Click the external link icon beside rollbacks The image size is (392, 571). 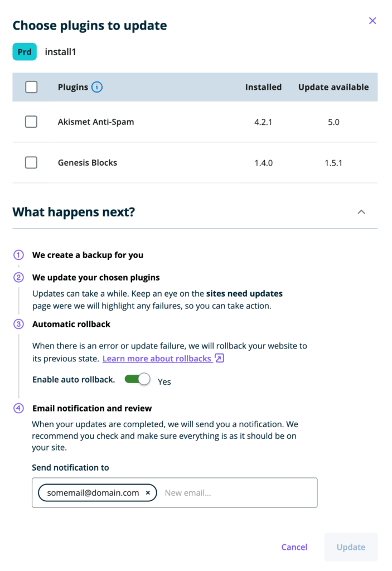[x=220, y=359]
